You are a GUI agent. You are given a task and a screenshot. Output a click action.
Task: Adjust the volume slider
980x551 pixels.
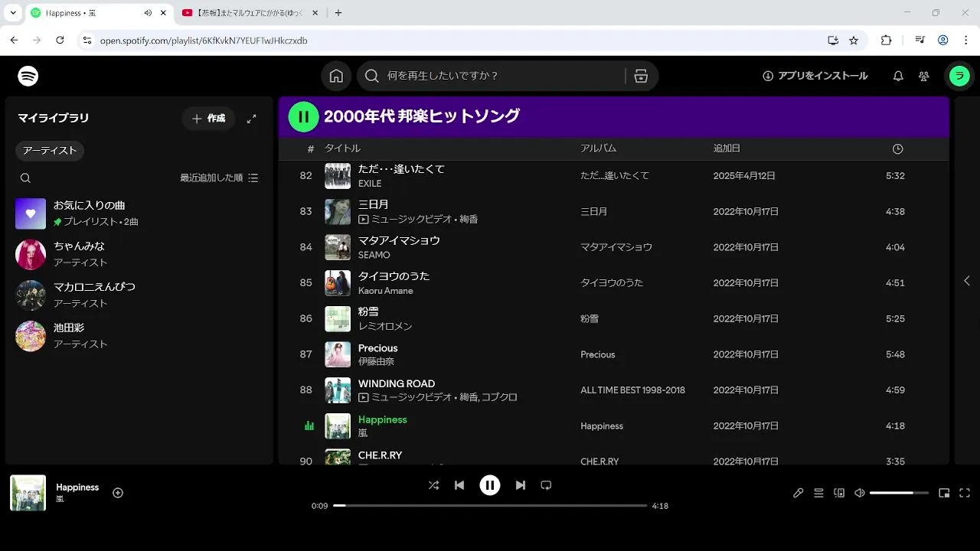click(899, 493)
